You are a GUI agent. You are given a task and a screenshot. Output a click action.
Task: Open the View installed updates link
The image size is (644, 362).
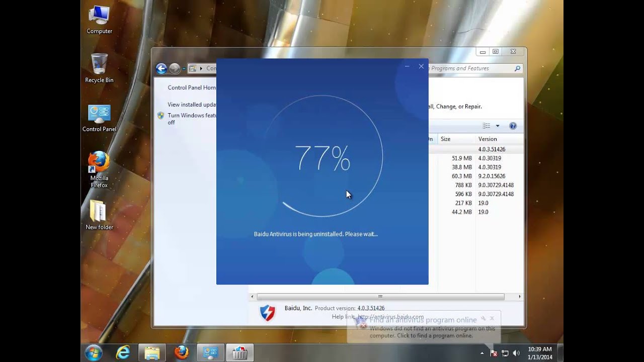(x=192, y=105)
